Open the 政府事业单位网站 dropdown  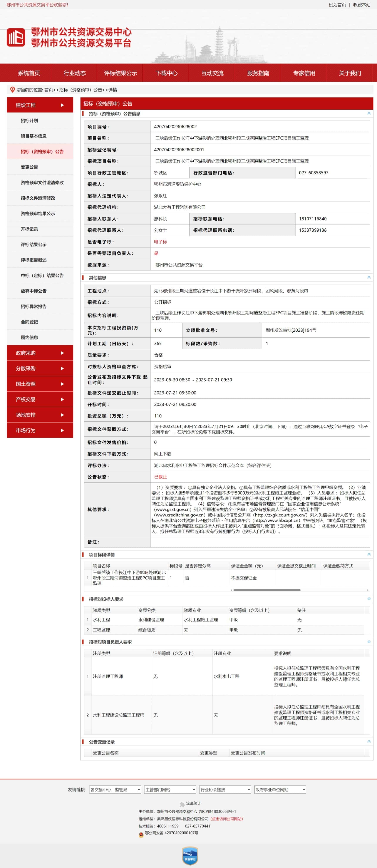tap(280, 789)
